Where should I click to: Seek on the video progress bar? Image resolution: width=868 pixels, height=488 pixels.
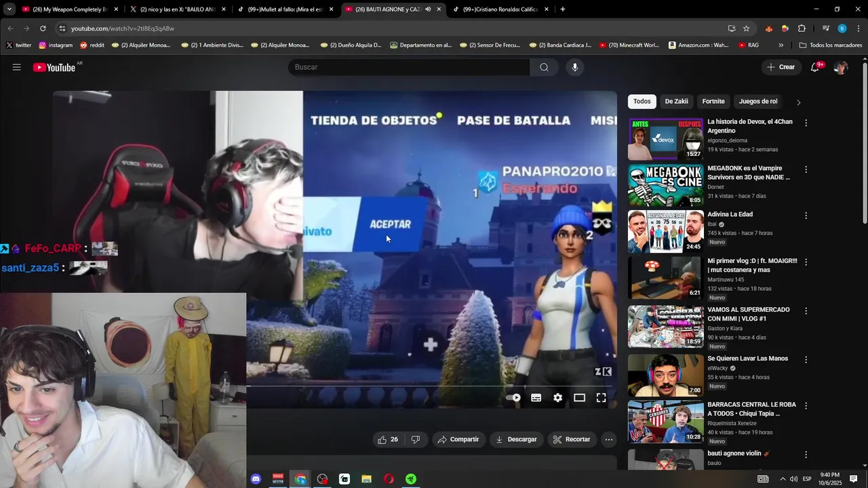[x=429, y=386]
